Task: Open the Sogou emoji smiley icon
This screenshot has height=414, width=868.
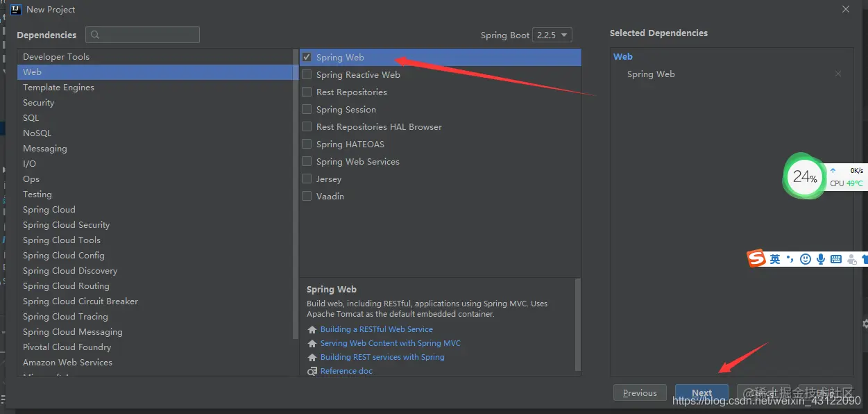Action: 806,259
